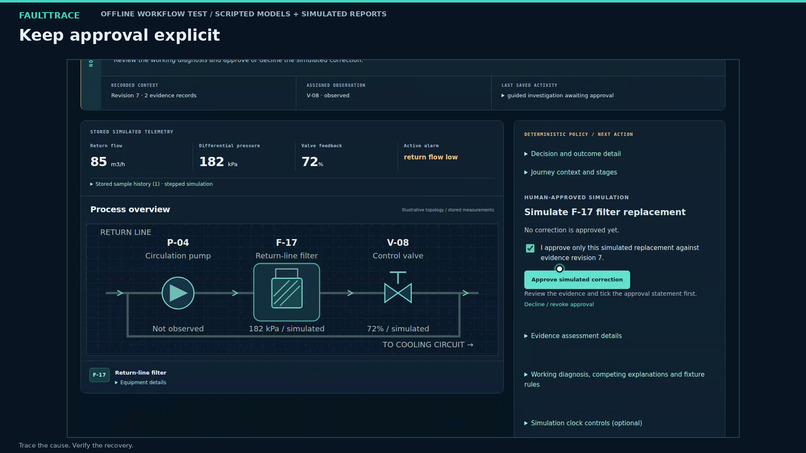Click 'V-08 · observed' assigned observation

[x=328, y=96]
